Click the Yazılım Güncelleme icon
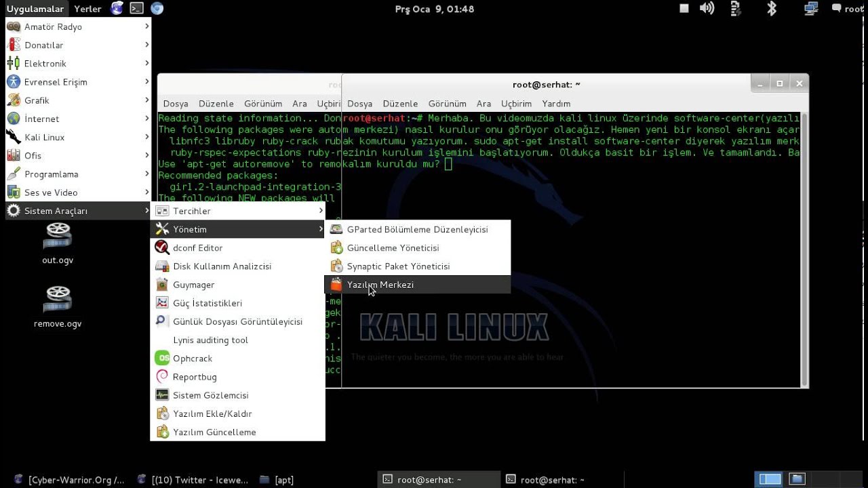This screenshot has height=488, width=868. (162, 432)
